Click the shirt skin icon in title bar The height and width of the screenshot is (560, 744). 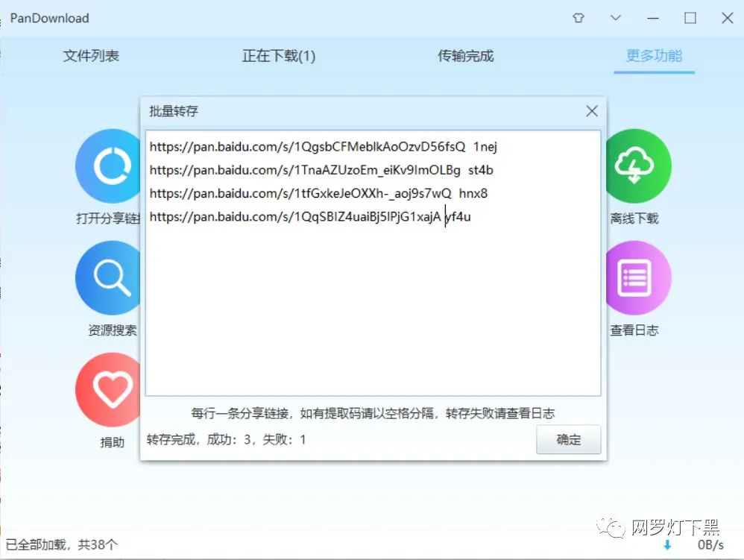tap(578, 18)
